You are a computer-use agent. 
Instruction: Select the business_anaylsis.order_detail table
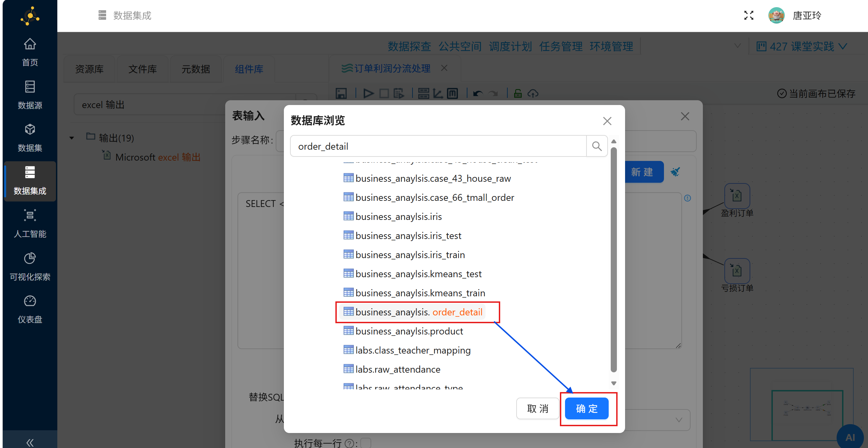pos(418,312)
